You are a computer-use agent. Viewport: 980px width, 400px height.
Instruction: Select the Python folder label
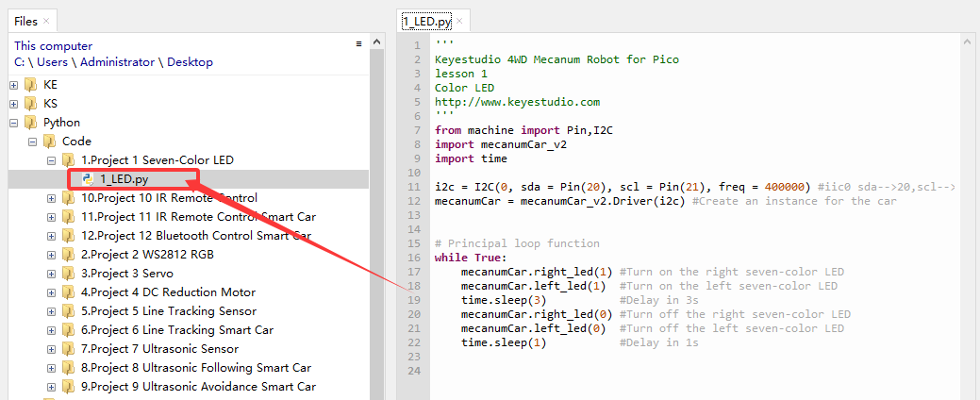(61, 122)
